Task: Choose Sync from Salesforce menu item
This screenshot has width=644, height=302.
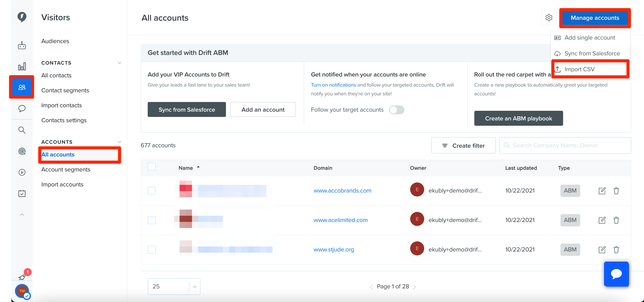Action: pyautogui.click(x=590, y=53)
